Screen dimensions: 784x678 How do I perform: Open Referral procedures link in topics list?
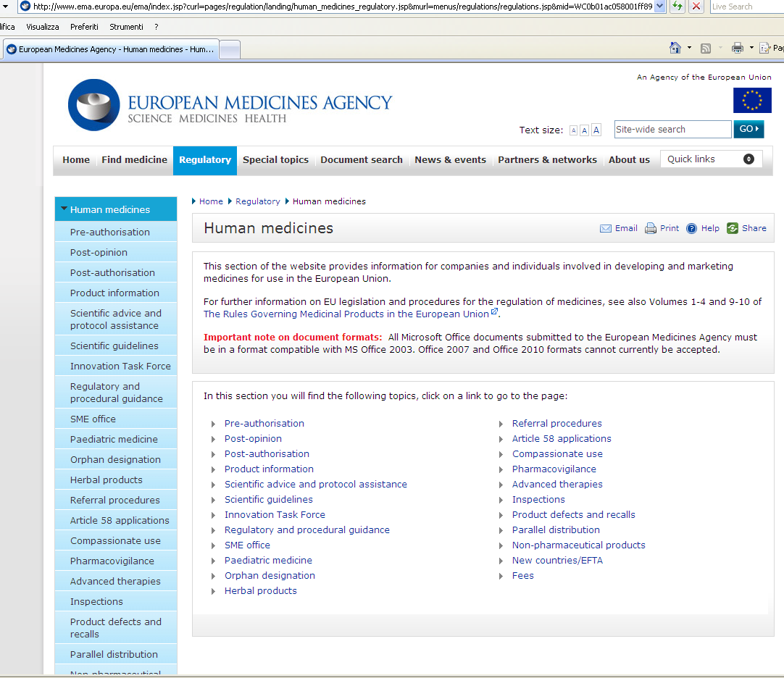click(556, 424)
